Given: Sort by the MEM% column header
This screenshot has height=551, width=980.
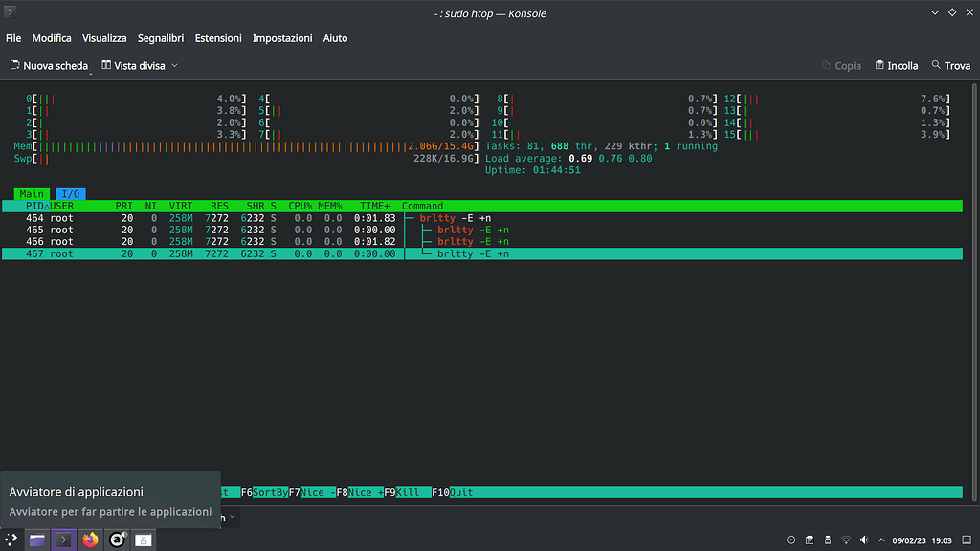Looking at the screenshot, I should coord(330,207).
